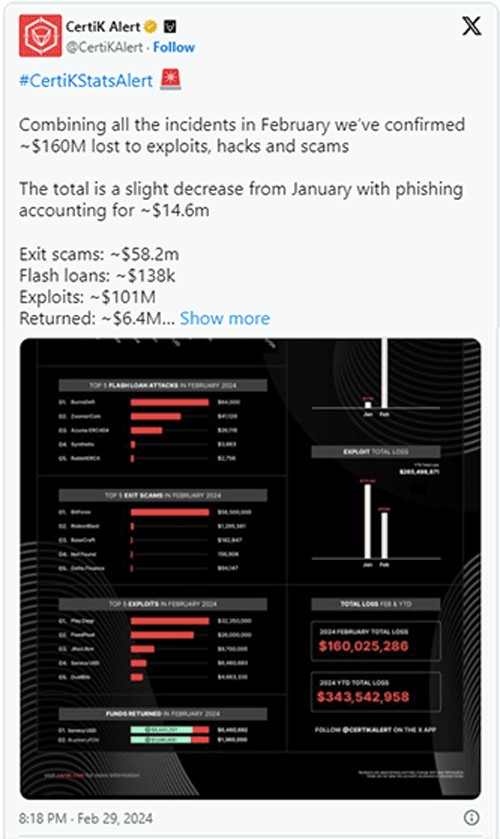Click the red siren emoji after the hashtag
The height and width of the screenshot is (839, 500).
170,80
